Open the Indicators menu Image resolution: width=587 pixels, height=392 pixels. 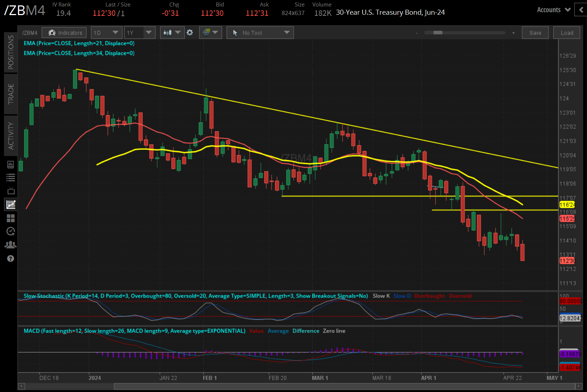click(64, 33)
